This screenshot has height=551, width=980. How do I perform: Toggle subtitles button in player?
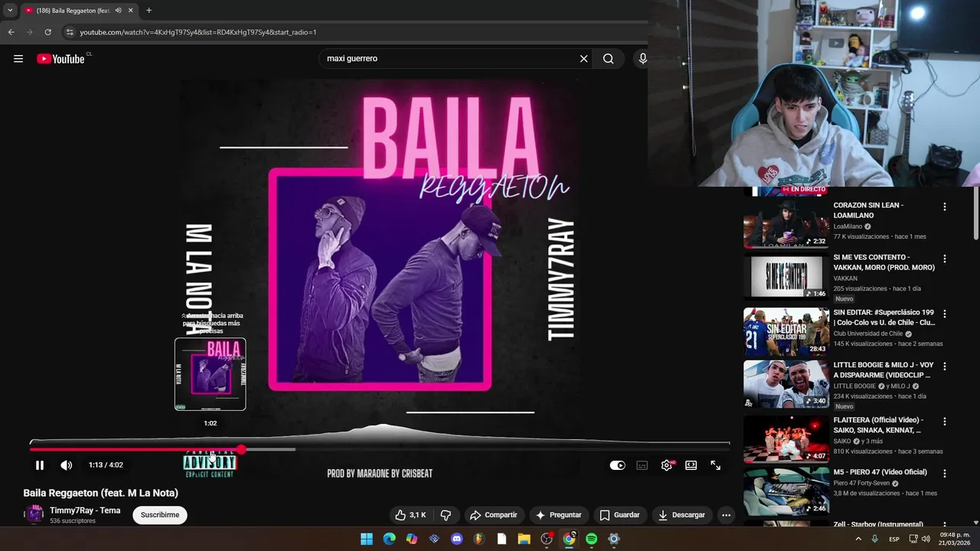(642, 465)
